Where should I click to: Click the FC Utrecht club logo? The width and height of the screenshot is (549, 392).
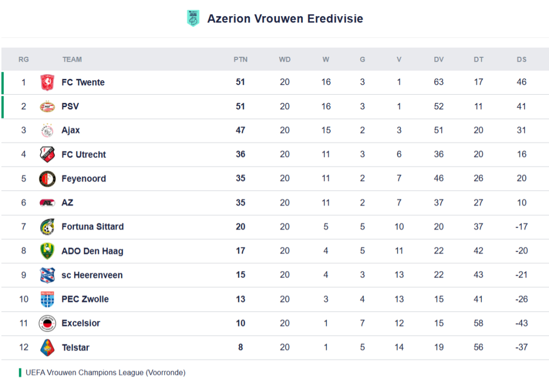(x=47, y=155)
